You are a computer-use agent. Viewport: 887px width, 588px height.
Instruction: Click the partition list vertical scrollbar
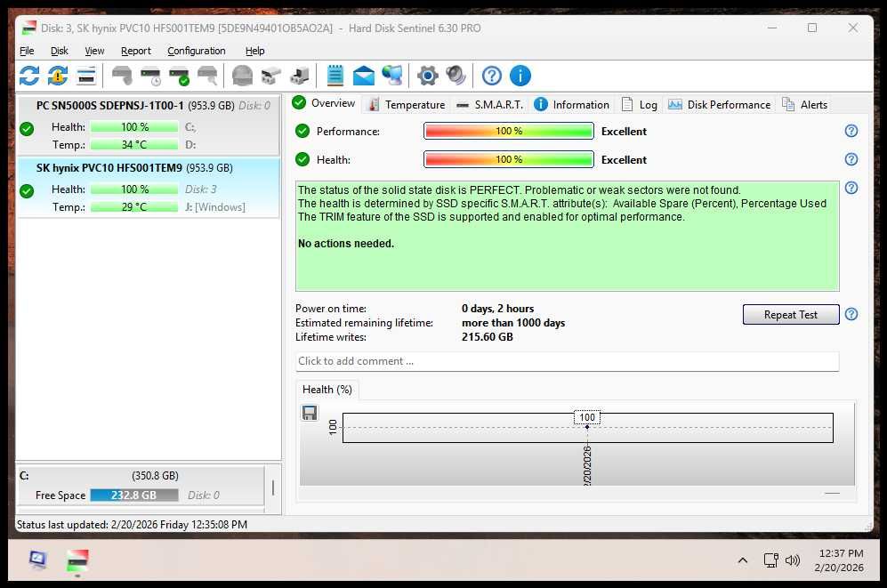273,487
